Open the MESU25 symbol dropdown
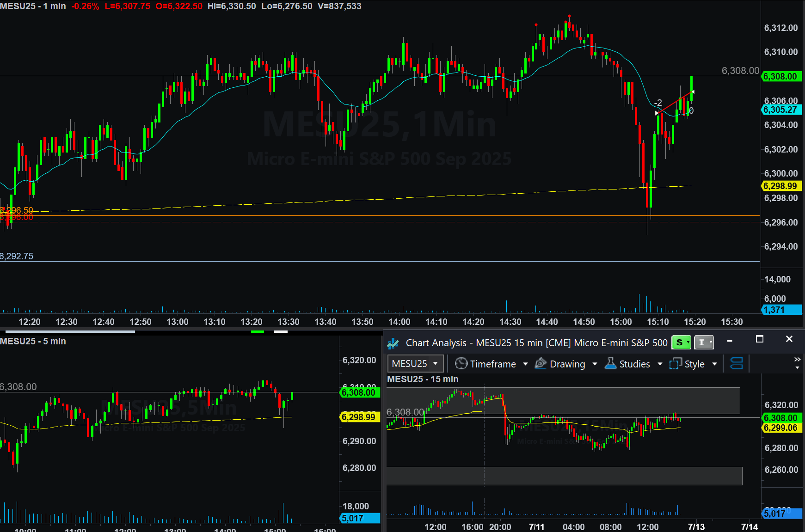 (415, 364)
